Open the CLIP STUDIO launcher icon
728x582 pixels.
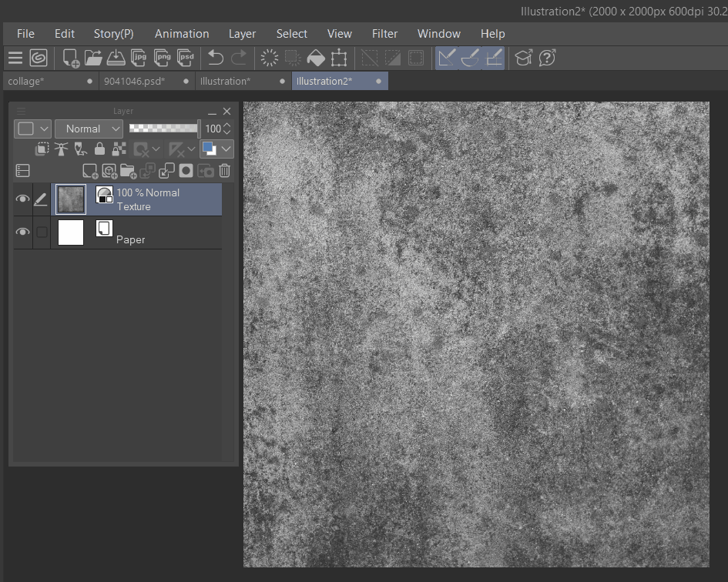tap(39, 58)
